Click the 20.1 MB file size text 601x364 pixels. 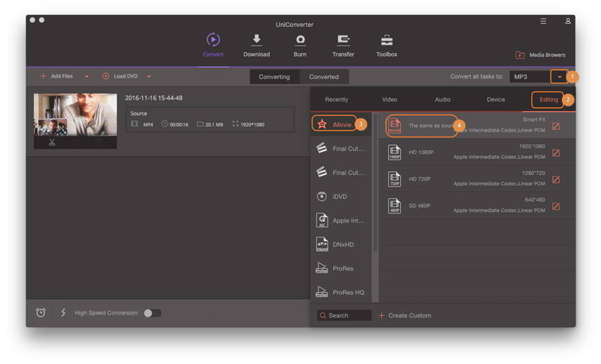coord(214,124)
